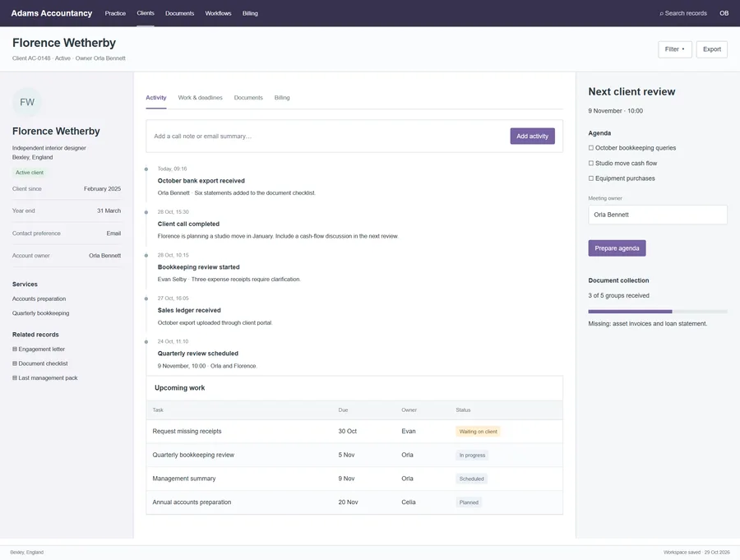Open the Billing nav item in top bar
Screen dimensions: 740x560
coord(250,13)
